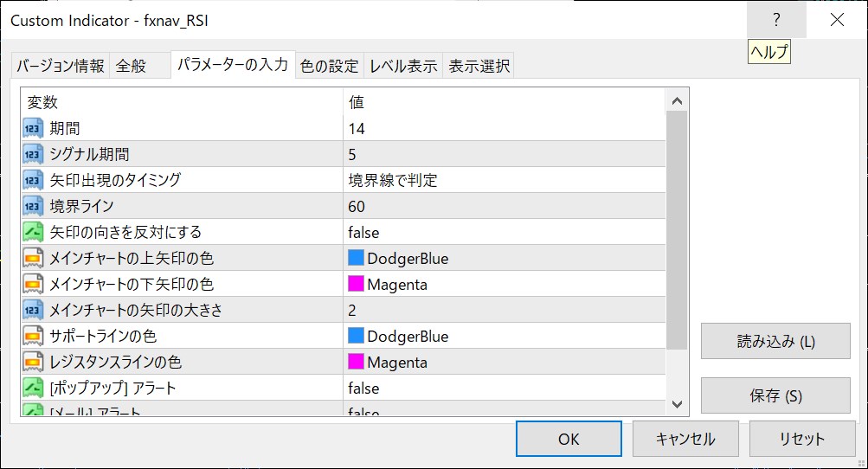Click the color icon beside メインチャートの上矢印の色
This screenshot has width=868, height=469.
pyautogui.click(x=33, y=258)
